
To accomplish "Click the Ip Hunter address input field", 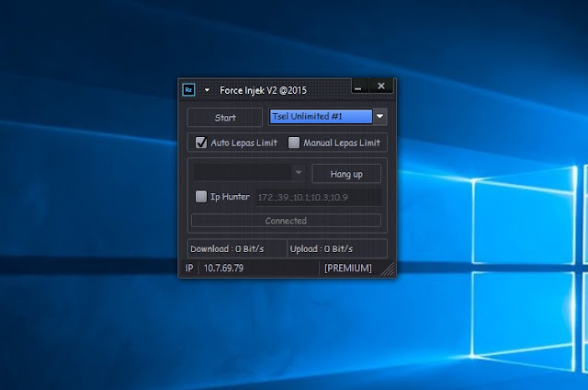I will point(319,197).
